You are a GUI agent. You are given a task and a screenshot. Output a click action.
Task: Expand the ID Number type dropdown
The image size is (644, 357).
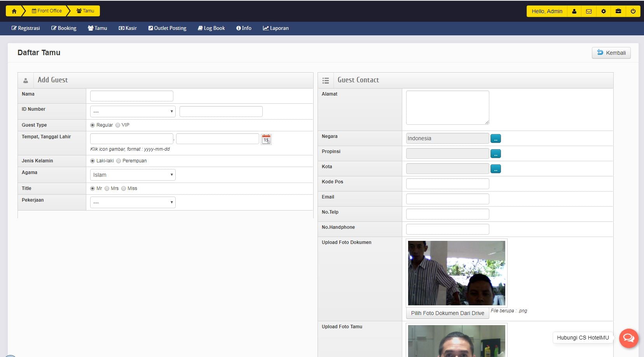point(133,111)
